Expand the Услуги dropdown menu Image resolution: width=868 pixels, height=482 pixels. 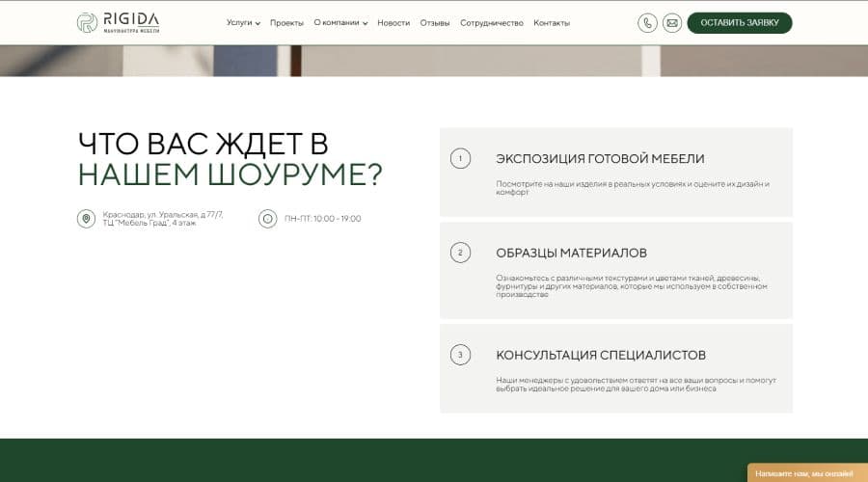click(243, 23)
